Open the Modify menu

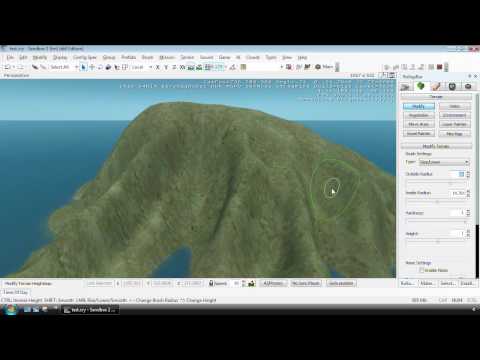(x=40, y=57)
